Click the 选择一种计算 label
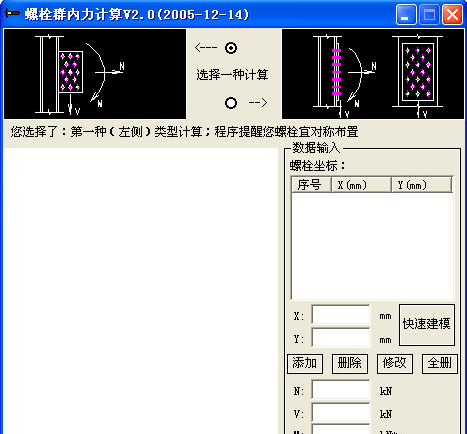The width and height of the screenshot is (467, 434). 232,75
